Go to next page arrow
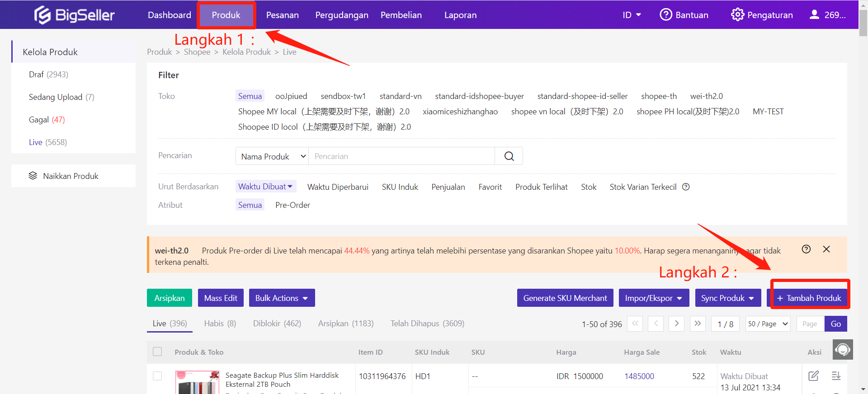 [676, 324]
